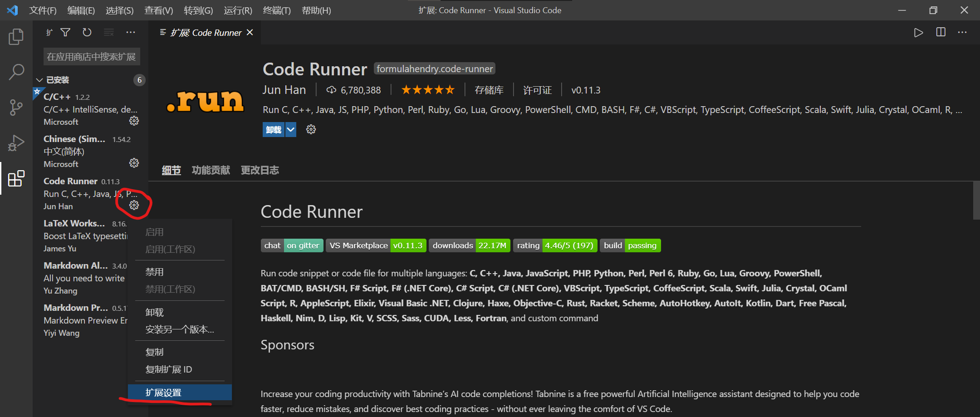Open the Extensions view in activity bar
This screenshot has width=980, height=417.
[16, 178]
